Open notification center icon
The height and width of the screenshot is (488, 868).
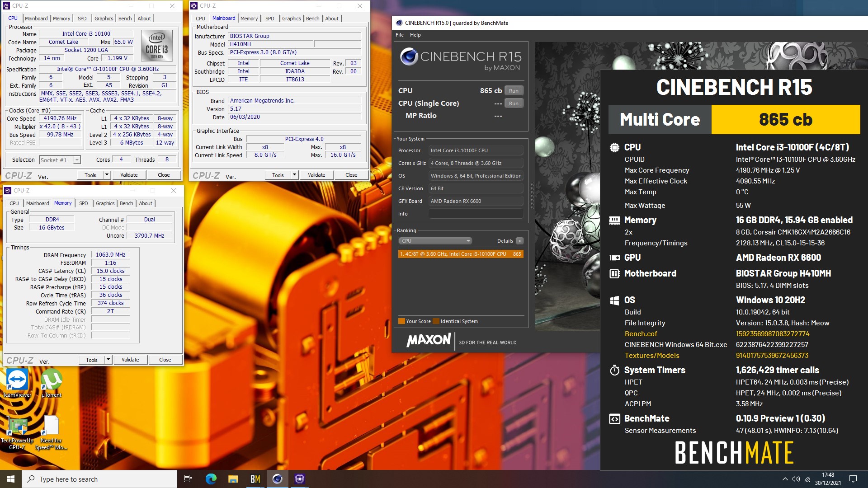[x=853, y=479]
